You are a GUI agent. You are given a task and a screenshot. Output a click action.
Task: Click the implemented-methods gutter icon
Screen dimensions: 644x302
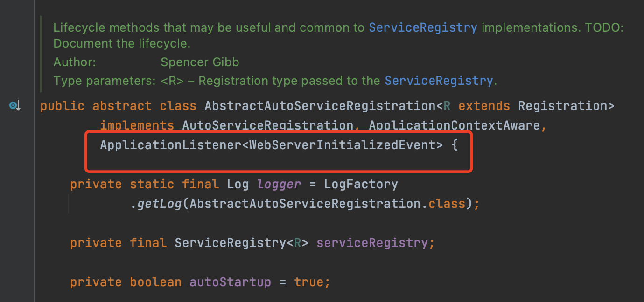tap(15, 106)
